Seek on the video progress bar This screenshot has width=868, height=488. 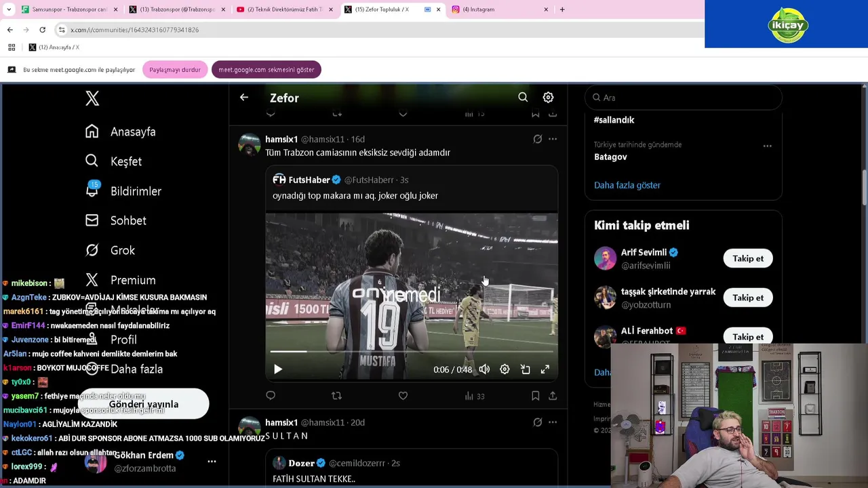pyautogui.click(x=412, y=352)
